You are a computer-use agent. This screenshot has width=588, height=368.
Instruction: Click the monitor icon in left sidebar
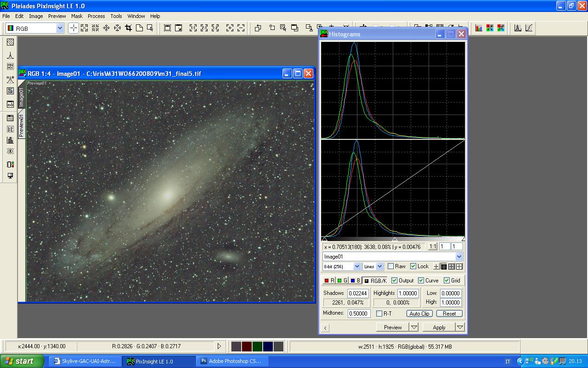[10, 176]
